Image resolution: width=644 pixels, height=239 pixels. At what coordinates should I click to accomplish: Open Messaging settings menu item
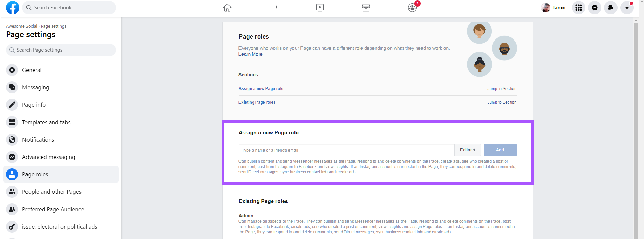point(61,87)
